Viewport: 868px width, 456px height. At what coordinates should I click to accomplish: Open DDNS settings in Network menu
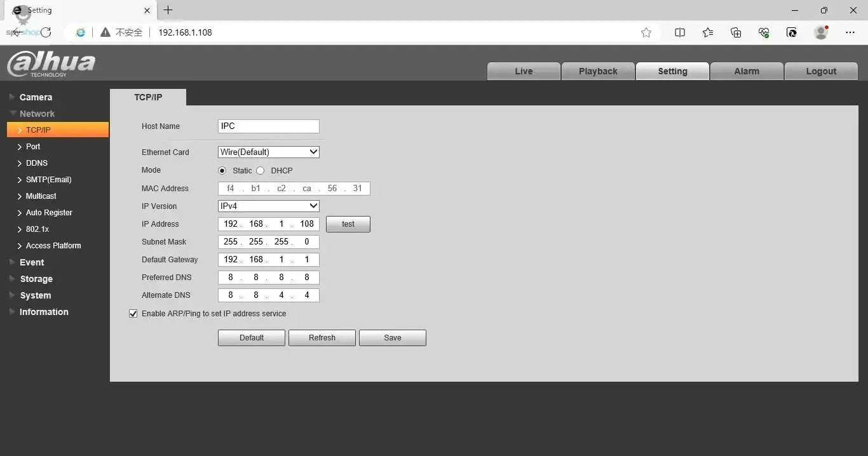37,163
